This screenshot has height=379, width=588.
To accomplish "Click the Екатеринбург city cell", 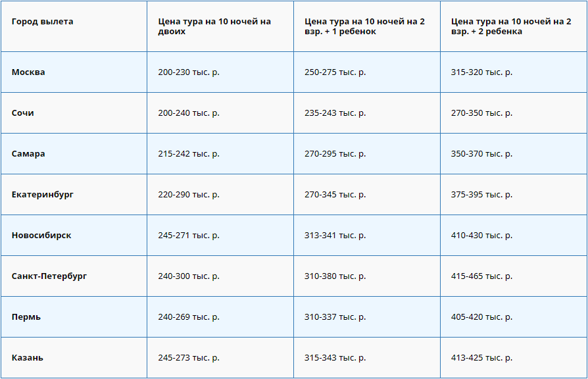I will [x=43, y=195].
